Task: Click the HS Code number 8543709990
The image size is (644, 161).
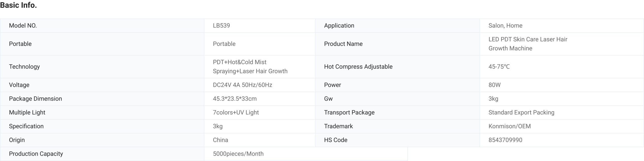Action: pyautogui.click(x=505, y=140)
